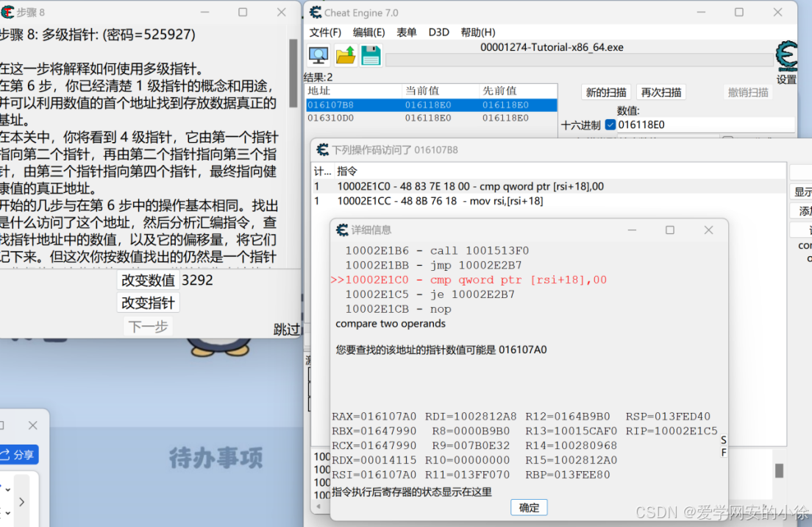Open the 编辑(E) menu
Viewport: 812px width, 527px height.
368,32
